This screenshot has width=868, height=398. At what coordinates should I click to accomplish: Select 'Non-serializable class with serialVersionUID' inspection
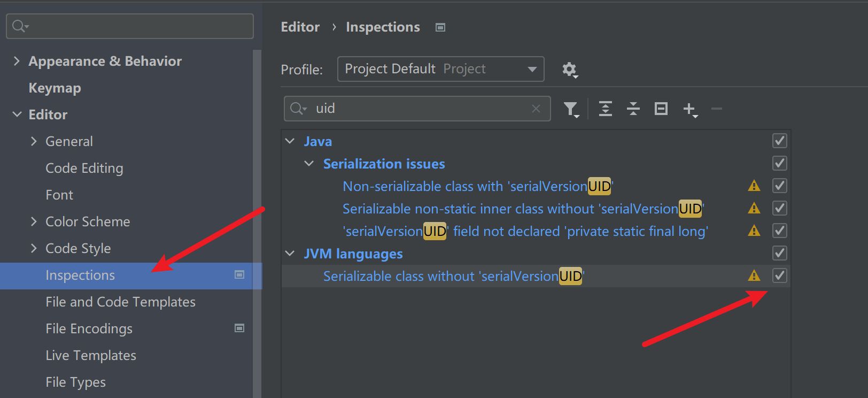(478, 186)
